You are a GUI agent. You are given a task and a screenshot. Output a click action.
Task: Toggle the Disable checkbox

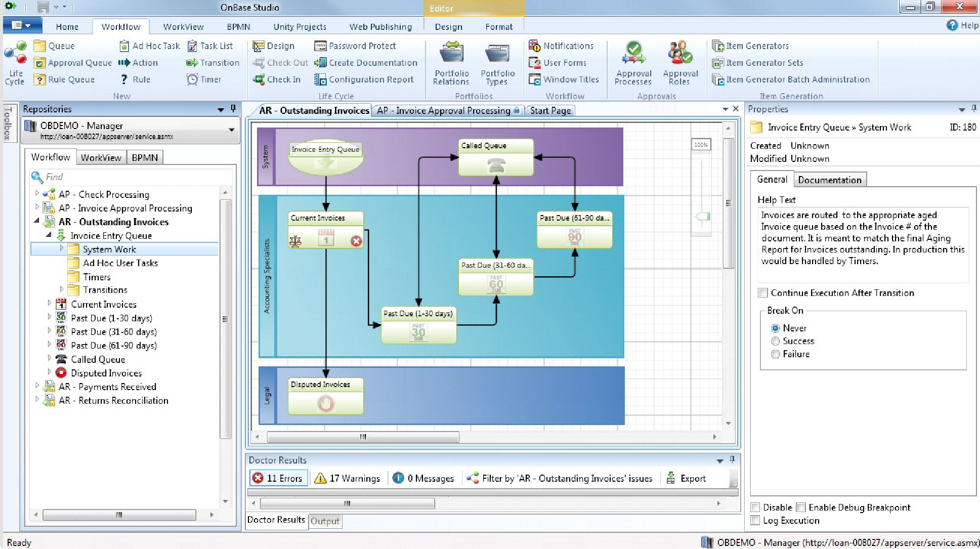click(755, 507)
